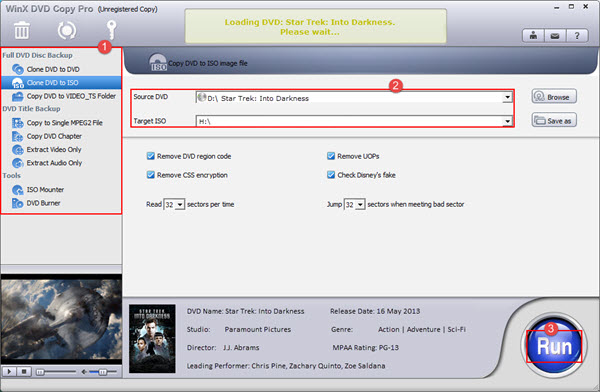Click the 'MPAA Rating: PG-13' text
The height and width of the screenshot is (392, 600).
[365, 348]
